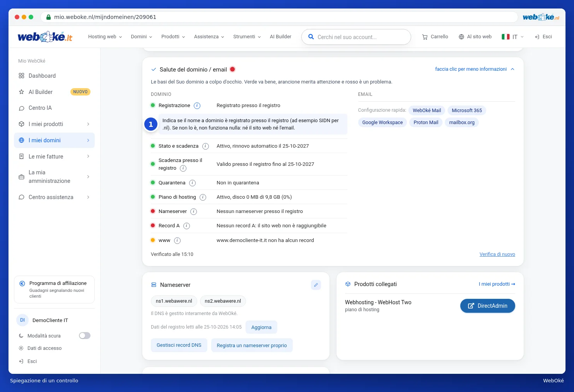This screenshot has height=392, width=574.
Task: Choose Microsoft 365 email configuration
Action: click(x=467, y=111)
